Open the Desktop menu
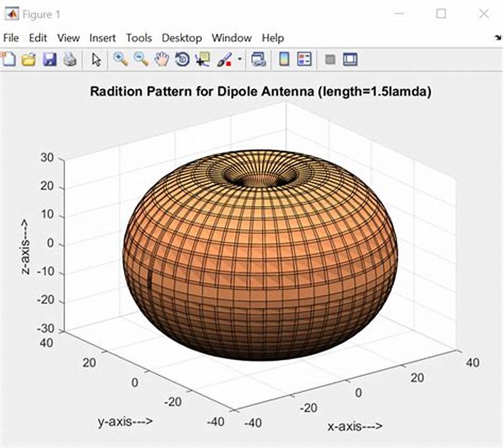The image size is (503, 448). pos(182,38)
